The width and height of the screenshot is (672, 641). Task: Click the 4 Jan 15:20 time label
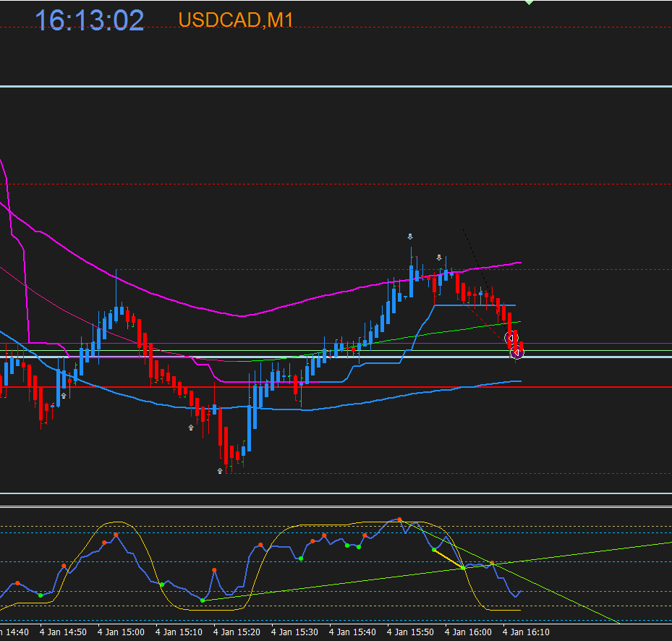point(237,632)
